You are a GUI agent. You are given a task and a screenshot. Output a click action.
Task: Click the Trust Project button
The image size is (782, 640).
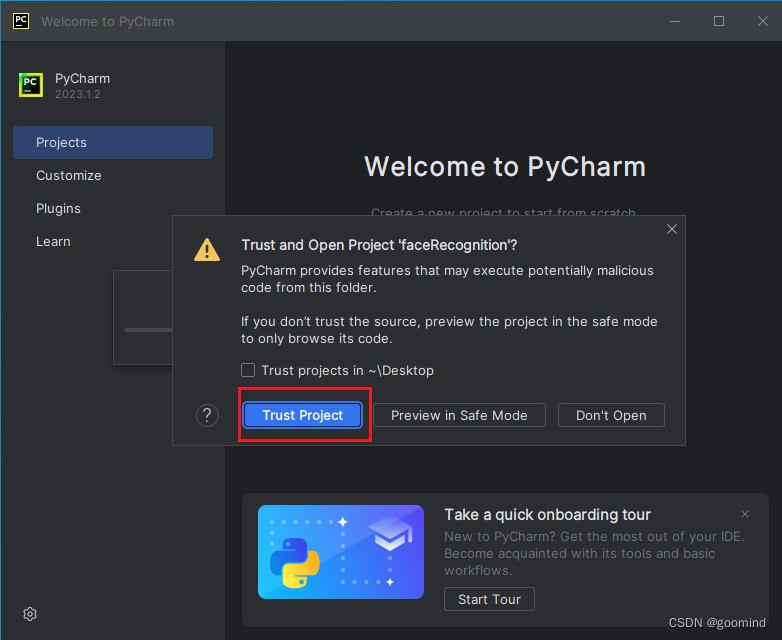point(302,415)
